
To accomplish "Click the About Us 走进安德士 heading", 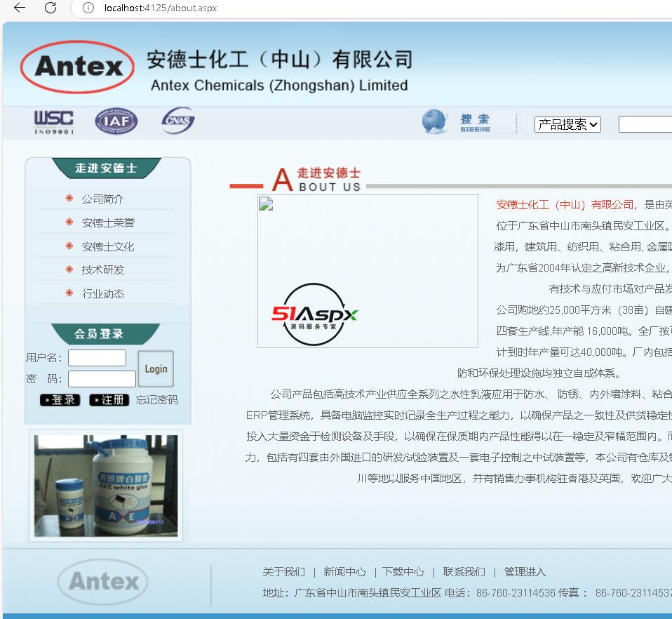I will pyautogui.click(x=317, y=180).
